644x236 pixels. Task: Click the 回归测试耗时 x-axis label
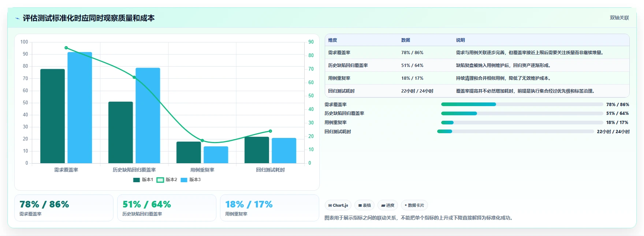(x=271, y=170)
